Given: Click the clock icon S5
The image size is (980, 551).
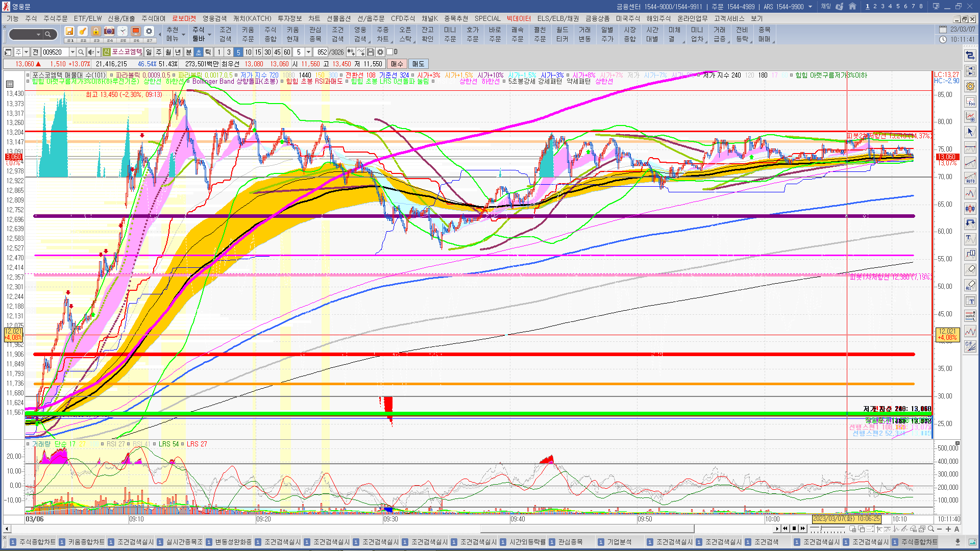Looking at the screenshot, I should click(122, 32).
